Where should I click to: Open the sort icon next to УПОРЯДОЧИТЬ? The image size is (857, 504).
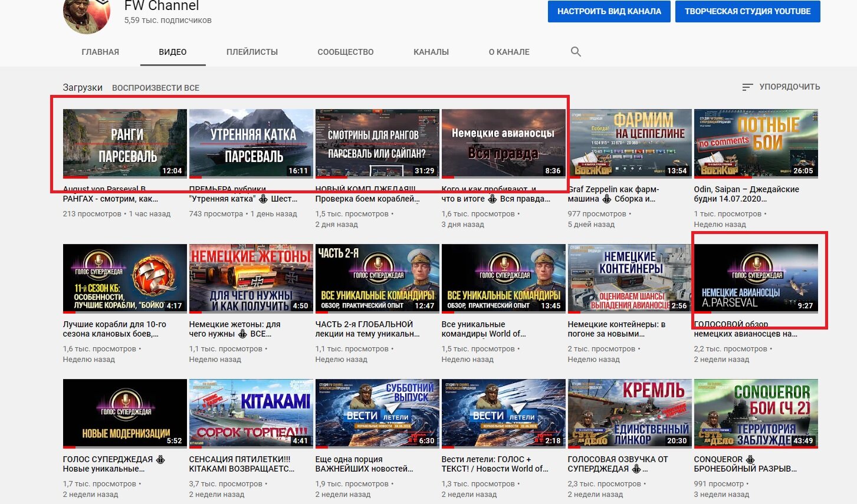pyautogui.click(x=747, y=87)
